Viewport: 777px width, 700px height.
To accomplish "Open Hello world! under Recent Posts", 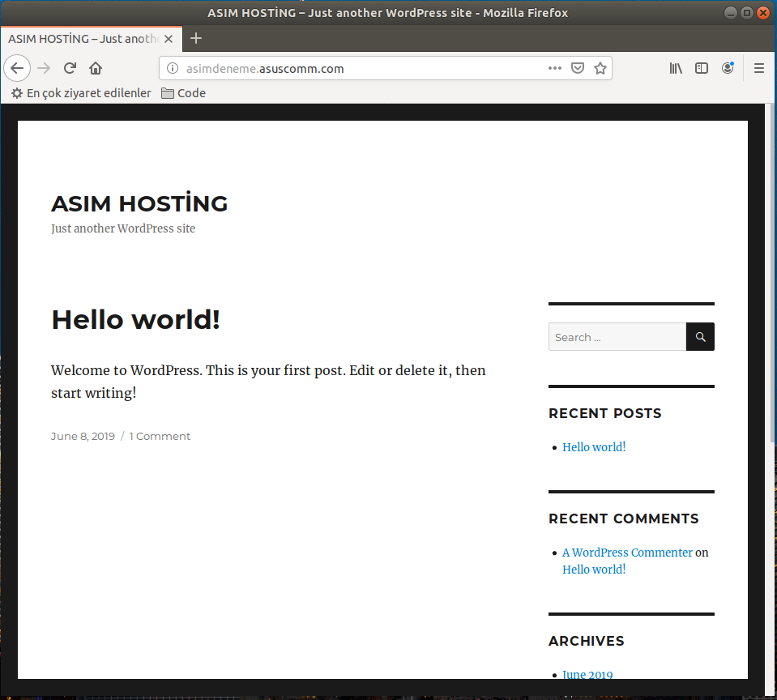I will coord(594,447).
